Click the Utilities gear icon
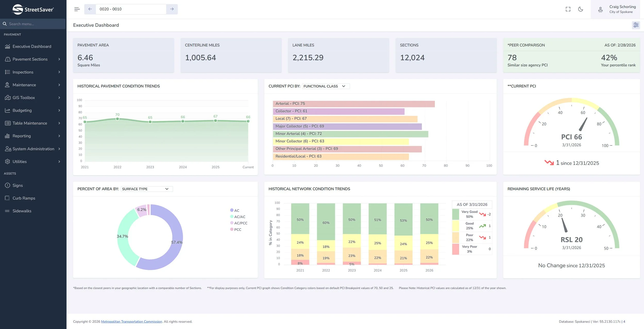Viewport: 644px width, 329px height. click(7, 162)
